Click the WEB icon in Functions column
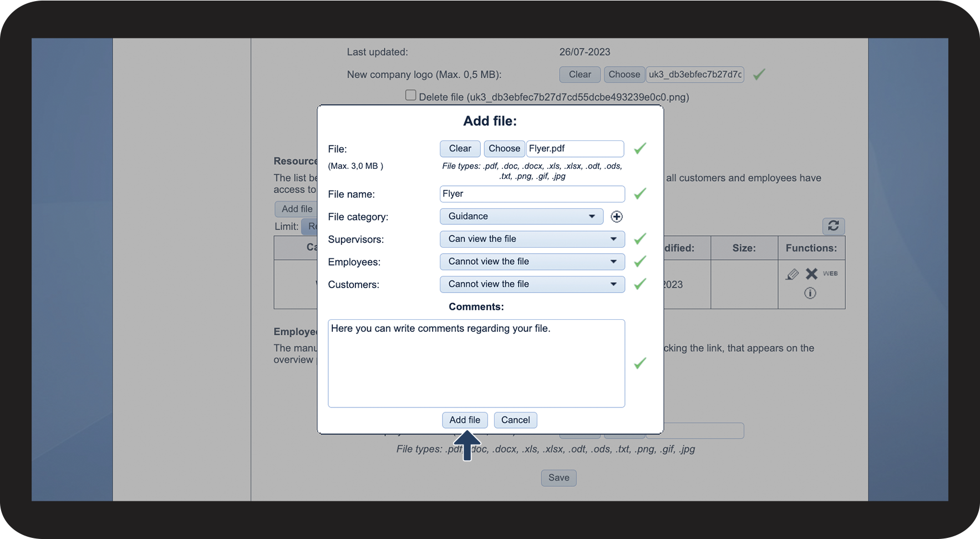This screenshot has height=539, width=980. click(830, 274)
